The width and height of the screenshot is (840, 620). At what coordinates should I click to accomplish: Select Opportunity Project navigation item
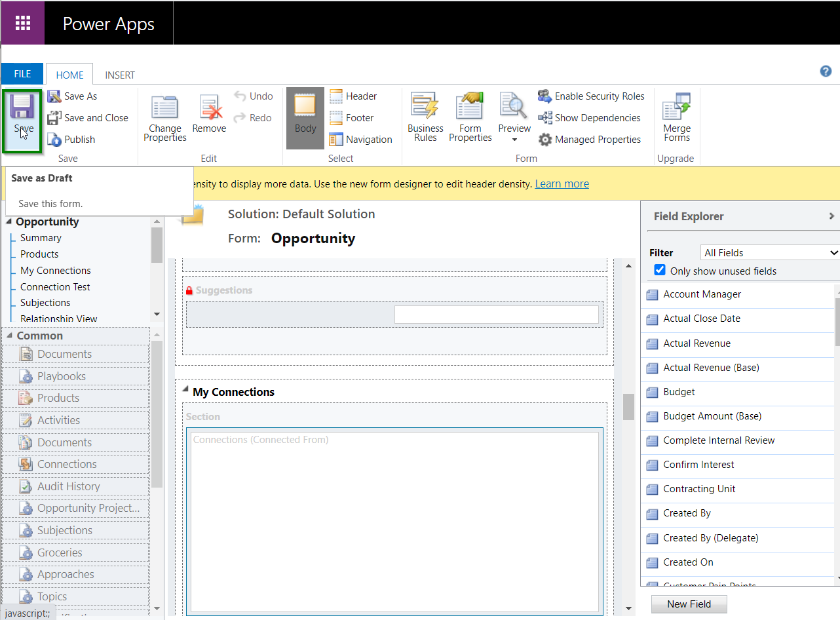point(76,508)
